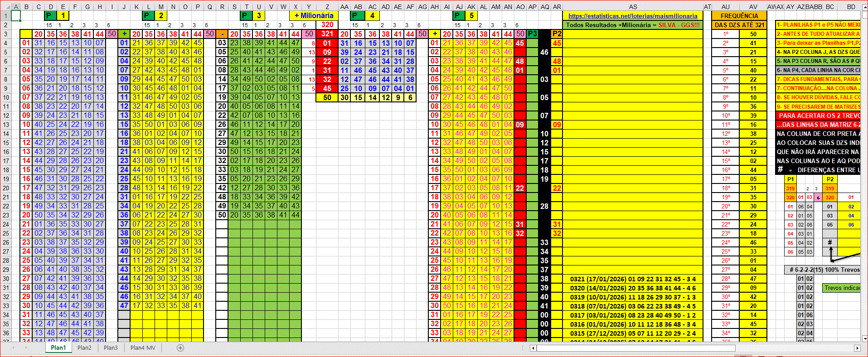Open the Plan3 sheet tab
The image size is (868, 357).
click(x=111, y=348)
